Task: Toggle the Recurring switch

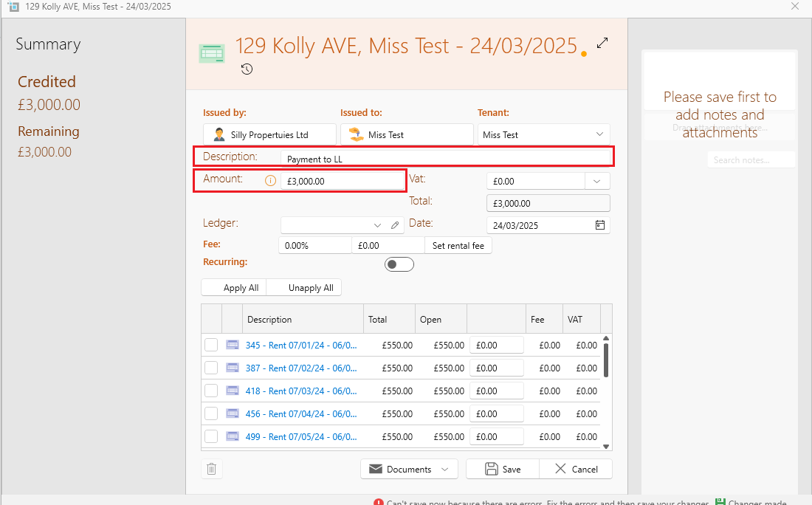Action: pos(399,264)
